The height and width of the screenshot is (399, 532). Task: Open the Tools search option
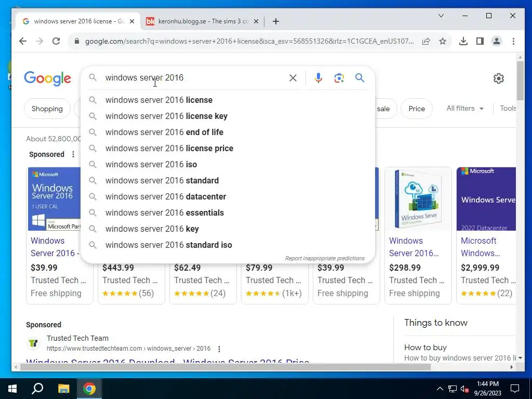tap(508, 109)
